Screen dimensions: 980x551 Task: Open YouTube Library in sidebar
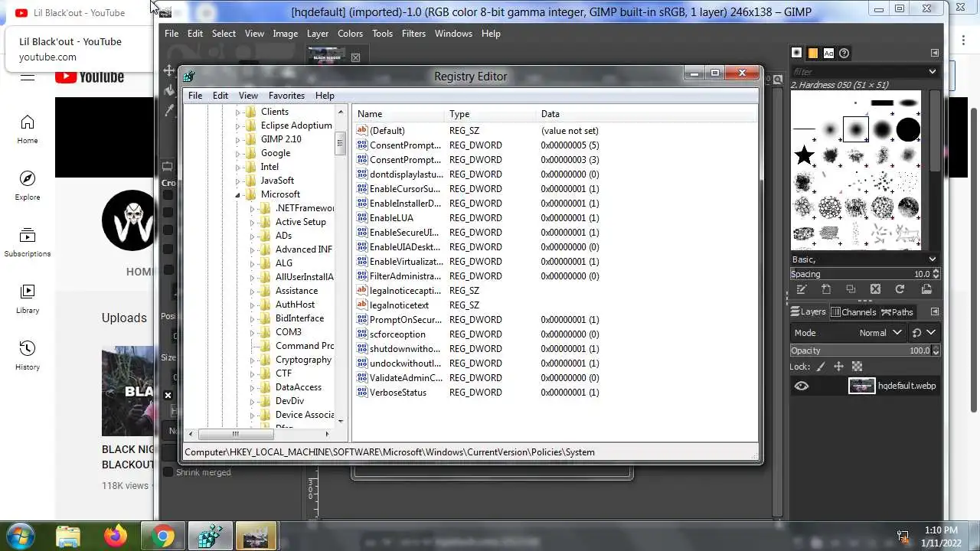(28, 299)
